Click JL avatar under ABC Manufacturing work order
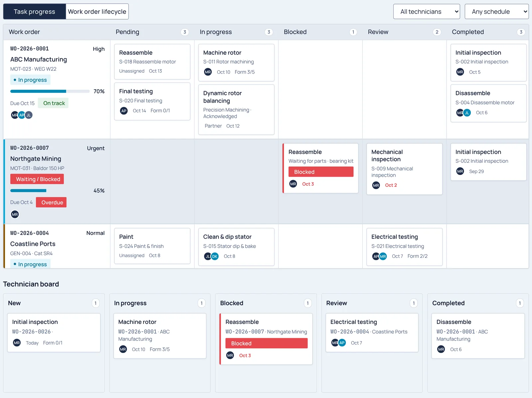 (x=29, y=115)
